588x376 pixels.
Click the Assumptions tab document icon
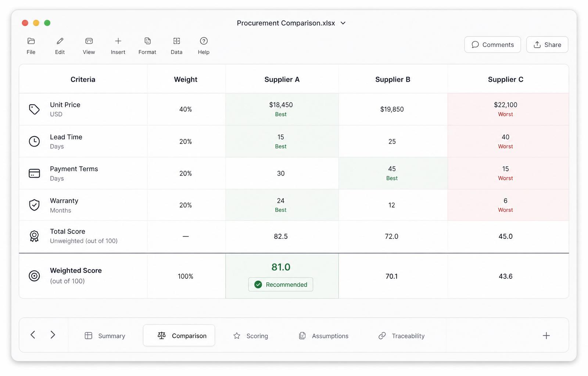point(302,336)
